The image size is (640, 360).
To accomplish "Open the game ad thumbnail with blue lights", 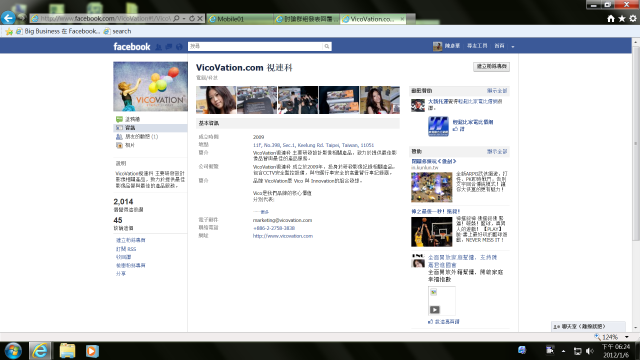I will pos(431,187).
